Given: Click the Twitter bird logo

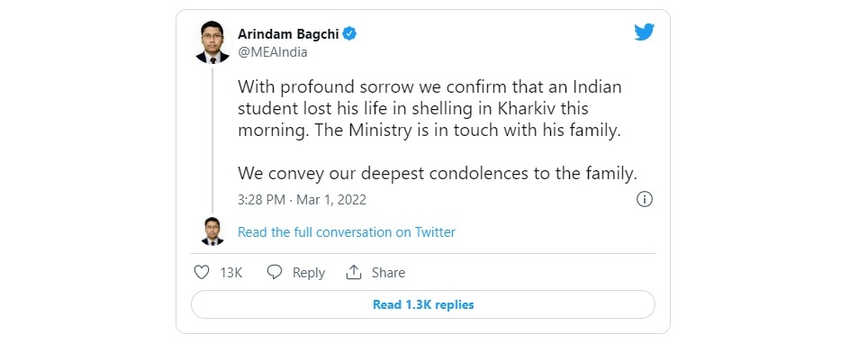Looking at the screenshot, I should click(645, 32).
